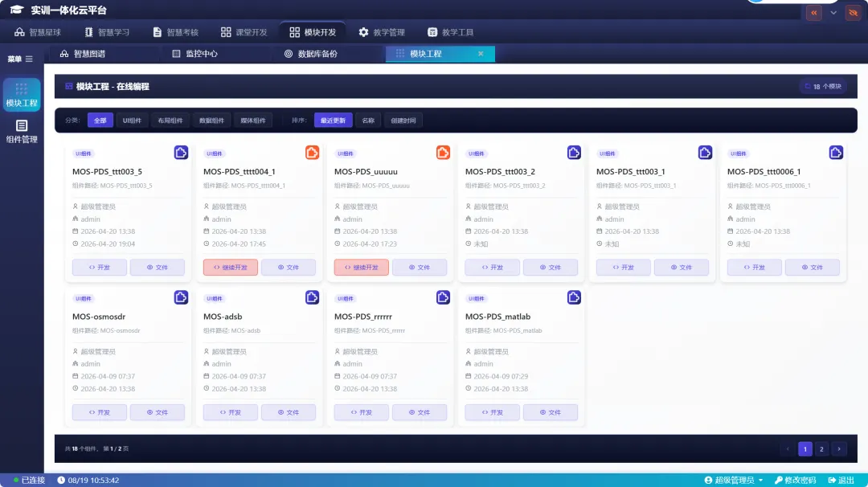Click 文件 on MOS-PDS_ttt0006_1 card
The width and height of the screenshot is (868, 487).
coord(812,268)
